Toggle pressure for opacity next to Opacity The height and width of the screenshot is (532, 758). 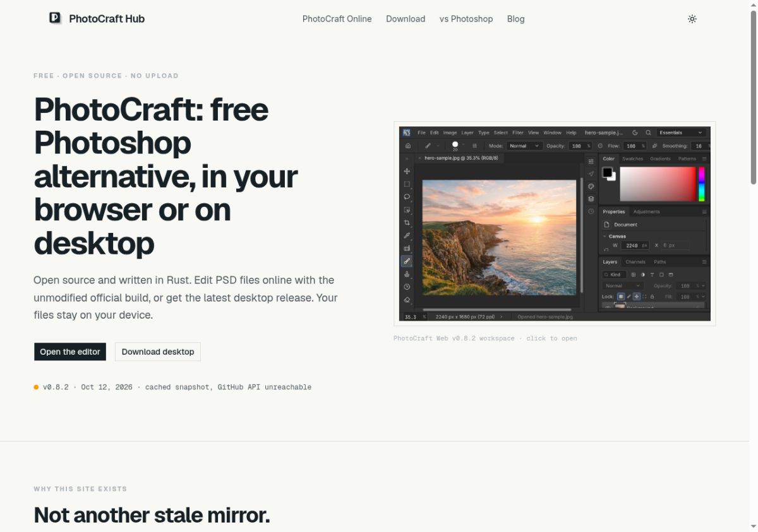click(x=600, y=146)
